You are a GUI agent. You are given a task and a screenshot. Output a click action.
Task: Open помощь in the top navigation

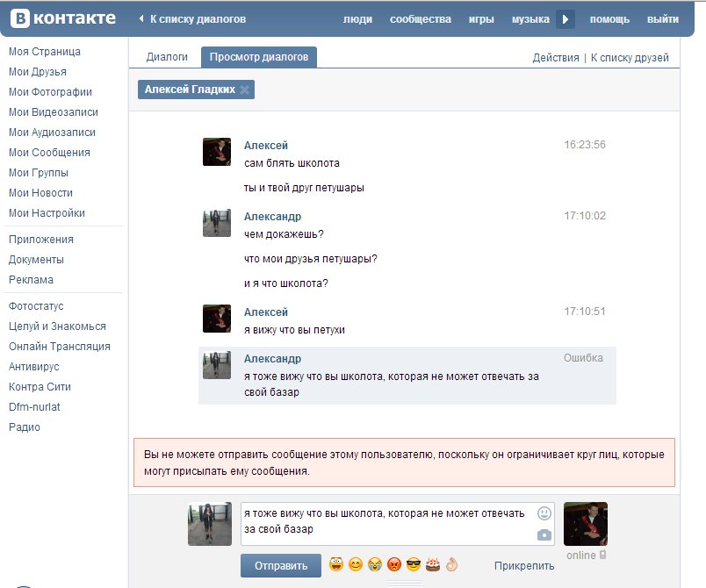tap(609, 19)
